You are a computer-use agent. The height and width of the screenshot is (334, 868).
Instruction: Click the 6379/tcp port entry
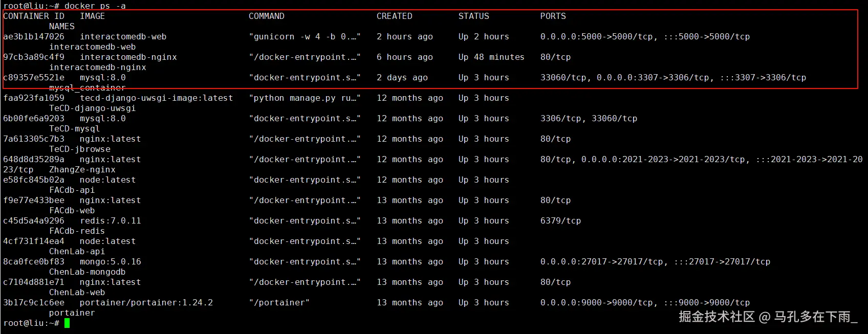pyautogui.click(x=560, y=221)
